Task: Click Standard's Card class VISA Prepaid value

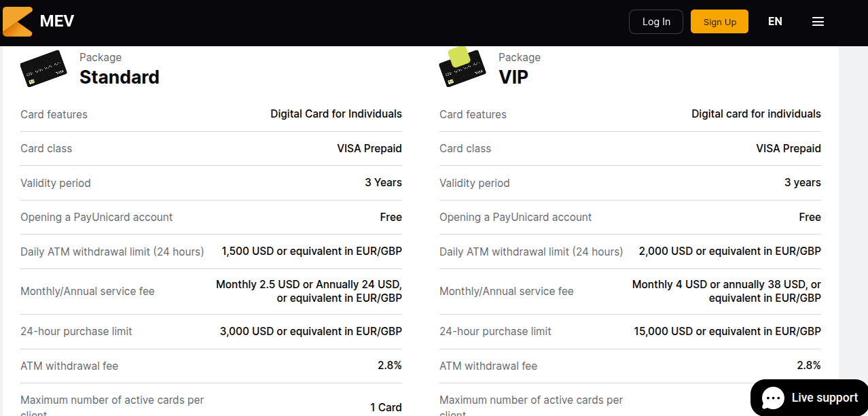Action: (369, 148)
